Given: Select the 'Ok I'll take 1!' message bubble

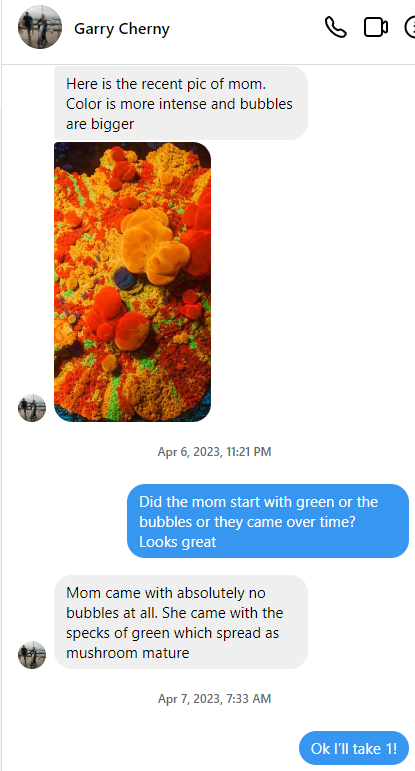Looking at the screenshot, I should [354, 748].
